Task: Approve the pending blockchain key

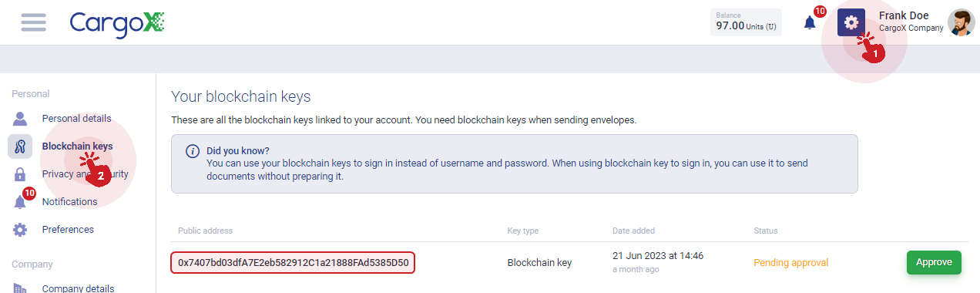Action: pos(934,262)
